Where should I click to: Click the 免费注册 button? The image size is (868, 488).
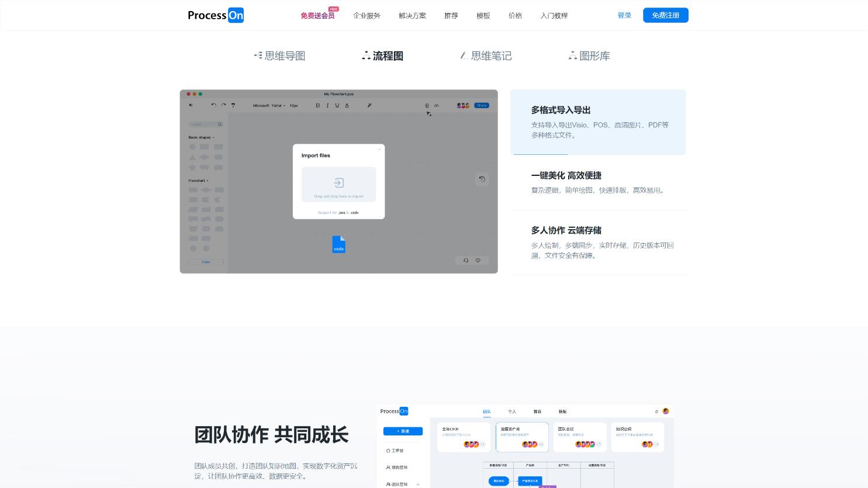[x=666, y=15]
